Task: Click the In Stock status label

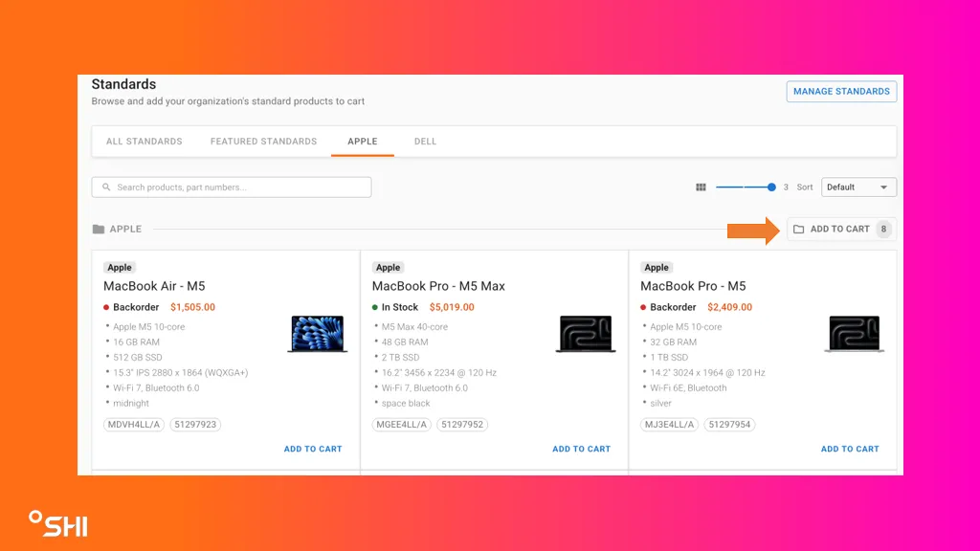Action: (x=400, y=307)
